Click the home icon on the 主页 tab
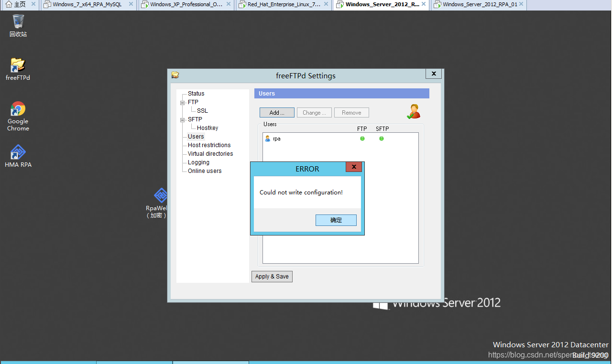Viewport: 612px width, 364px height. [8, 4]
